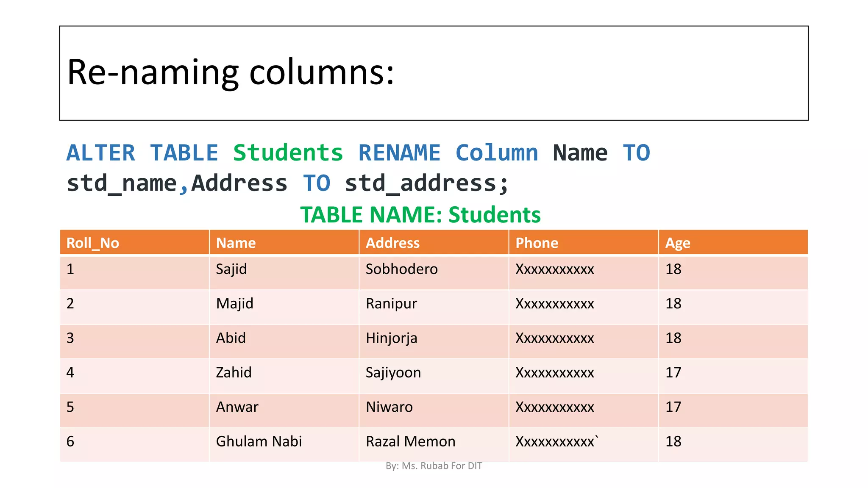Click the 'Phone' column header

click(583, 243)
